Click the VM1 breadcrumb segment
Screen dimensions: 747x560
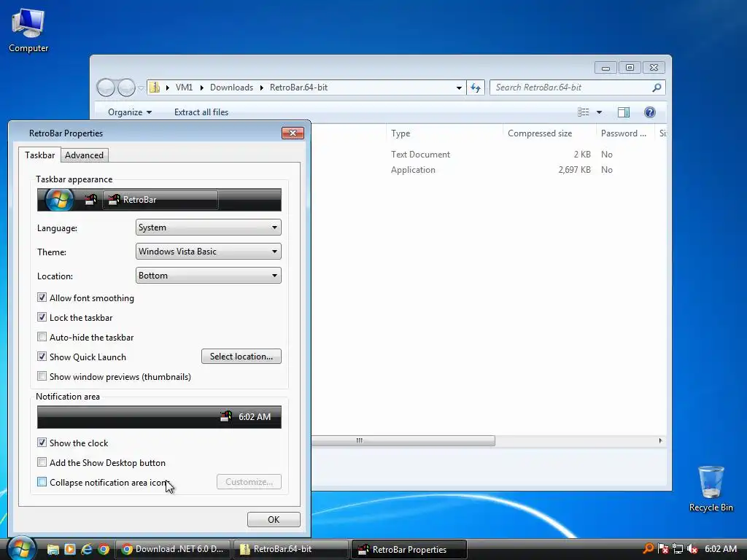pos(184,87)
